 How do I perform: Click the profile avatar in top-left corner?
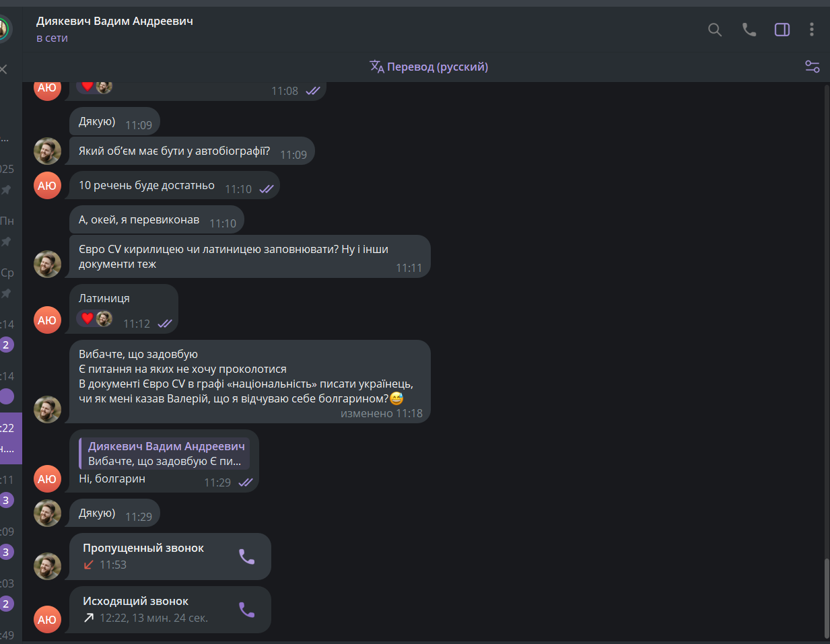pyautogui.click(x=3, y=29)
